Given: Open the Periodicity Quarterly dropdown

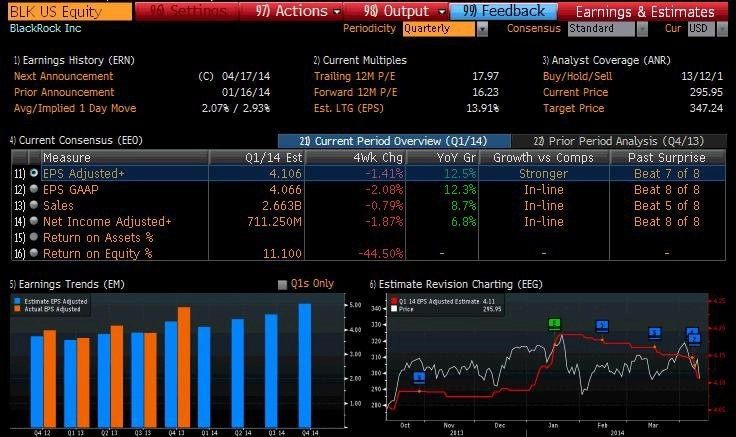Looking at the screenshot, I should [482, 29].
